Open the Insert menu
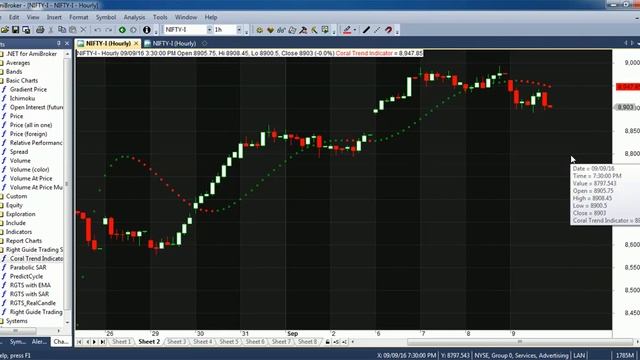This screenshot has width=640, height=360. click(x=54, y=17)
